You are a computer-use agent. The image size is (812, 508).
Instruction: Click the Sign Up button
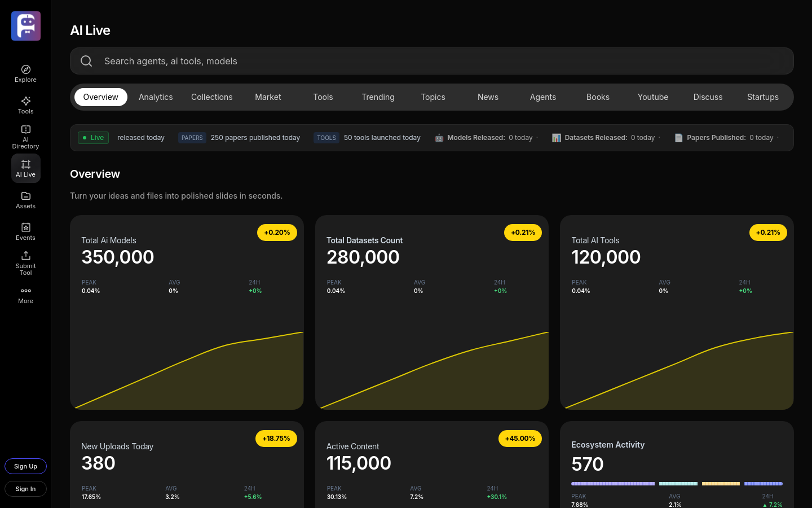click(26, 466)
